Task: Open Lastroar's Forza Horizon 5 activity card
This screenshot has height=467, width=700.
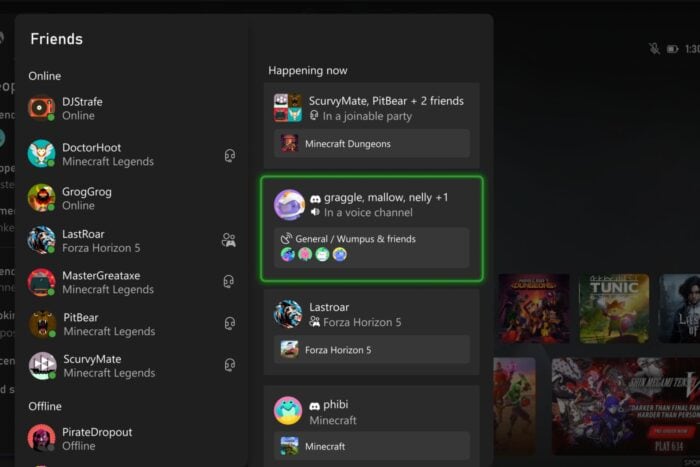Action: (x=371, y=332)
